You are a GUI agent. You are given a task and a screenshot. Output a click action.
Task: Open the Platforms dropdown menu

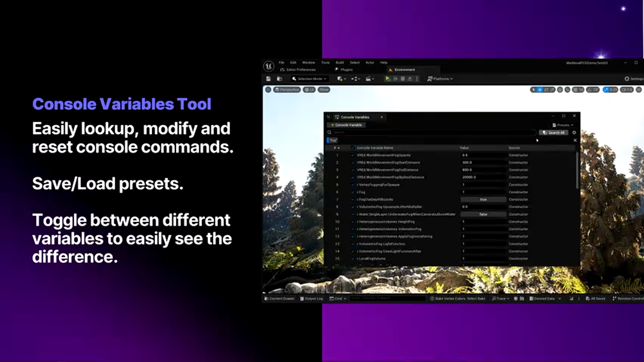coord(440,79)
